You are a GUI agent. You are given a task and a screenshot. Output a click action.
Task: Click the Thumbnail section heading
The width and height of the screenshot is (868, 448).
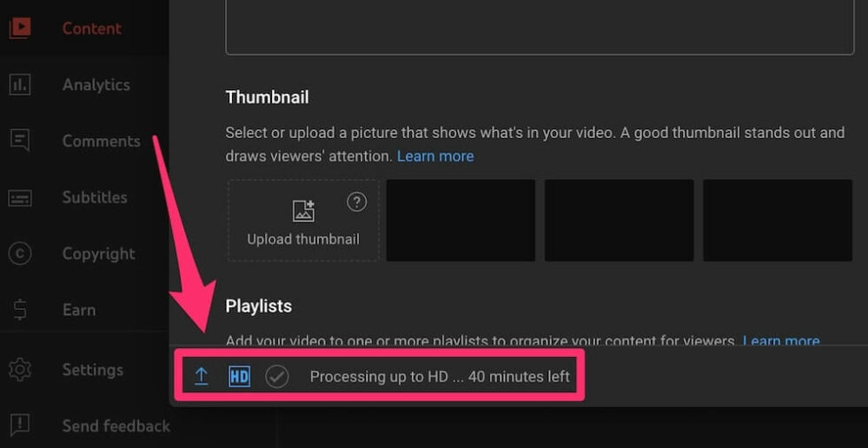pyautogui.click(x=267, y=97)
